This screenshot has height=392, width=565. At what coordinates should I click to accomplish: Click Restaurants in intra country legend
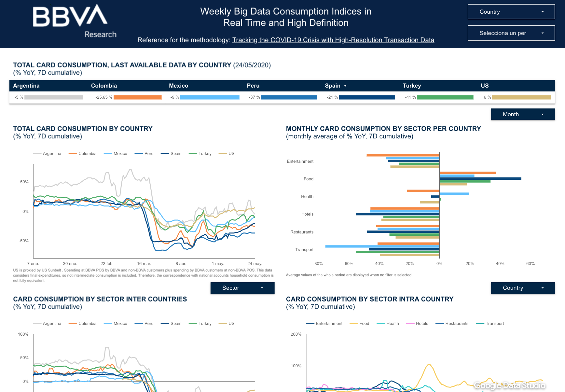[452, 323]
